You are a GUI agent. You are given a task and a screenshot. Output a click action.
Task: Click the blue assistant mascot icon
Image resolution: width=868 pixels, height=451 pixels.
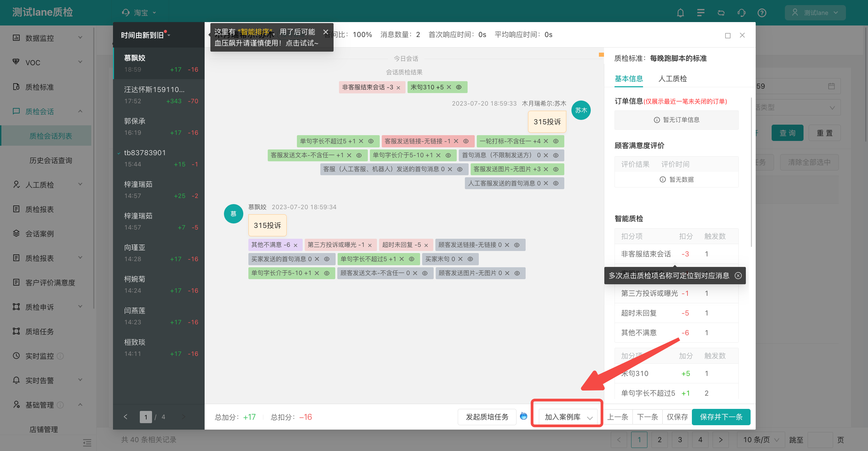[524, 416]
